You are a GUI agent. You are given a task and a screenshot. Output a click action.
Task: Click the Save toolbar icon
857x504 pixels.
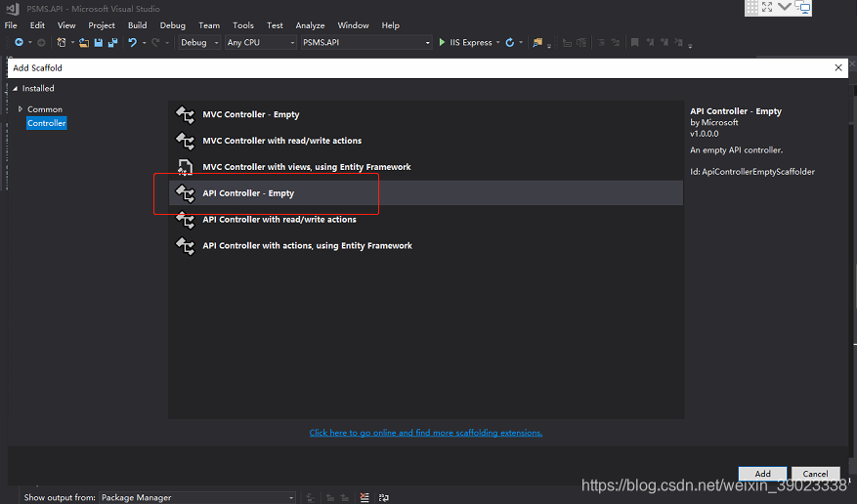(99, 43)
